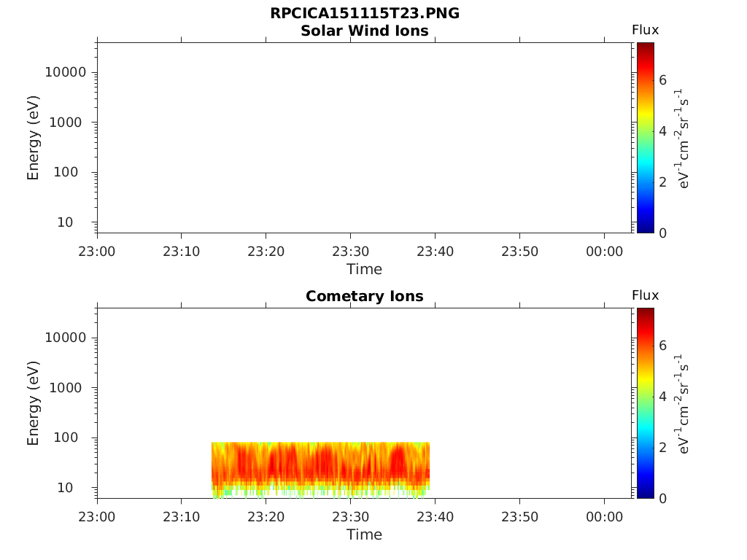Click the flux units label beside bottom colorbar
The width and height of the screenshot is (747, 560).
tap(681, 404)
